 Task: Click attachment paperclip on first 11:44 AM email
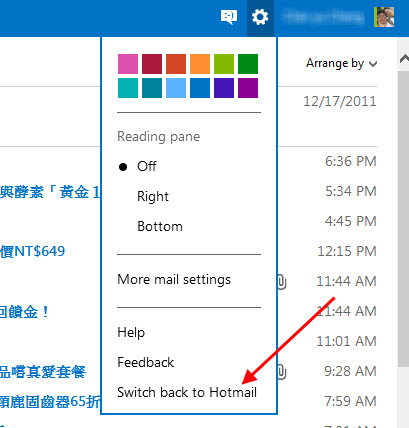point(281,282)
